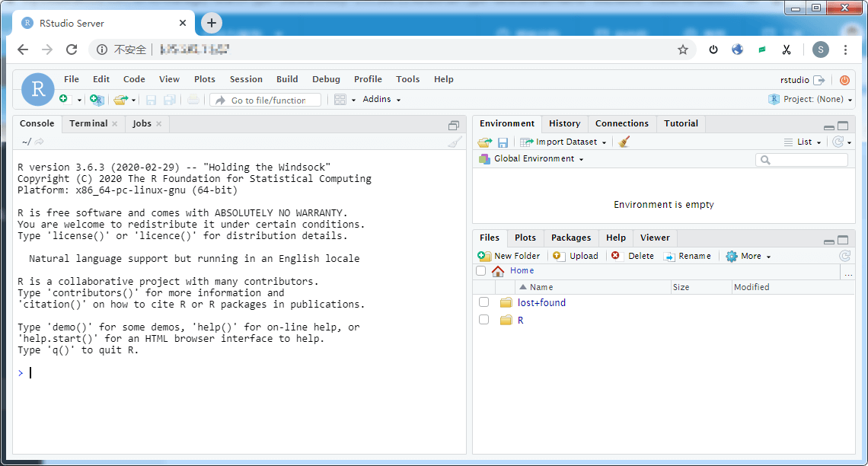Viewport: 868px width, 466px height.
Task: Click the console working directory arrow icon
Action: [40, 142]
